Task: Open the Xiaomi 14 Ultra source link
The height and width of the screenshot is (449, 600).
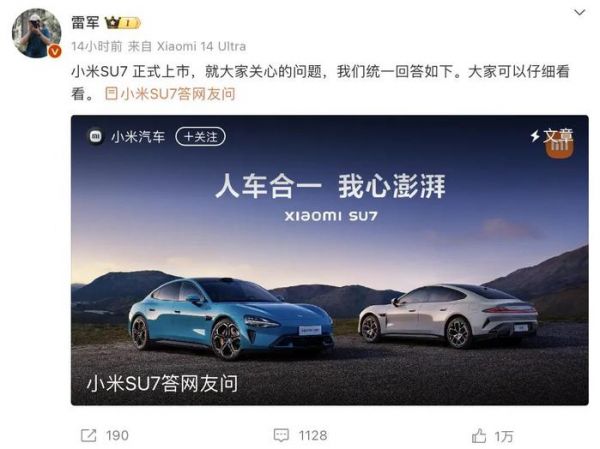Action: click(x=202, y=46)
